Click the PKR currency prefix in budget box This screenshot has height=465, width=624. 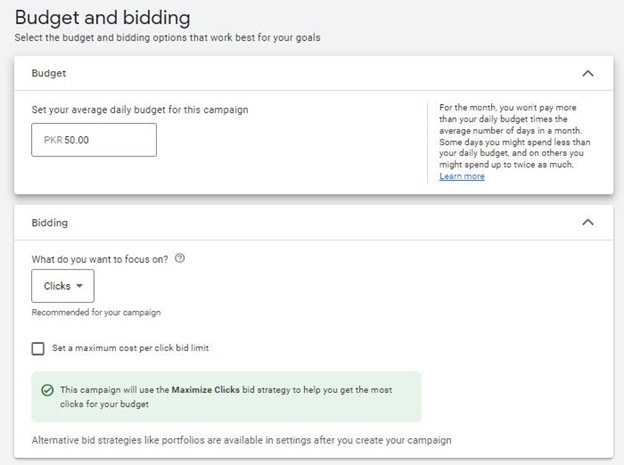[53, 140]
